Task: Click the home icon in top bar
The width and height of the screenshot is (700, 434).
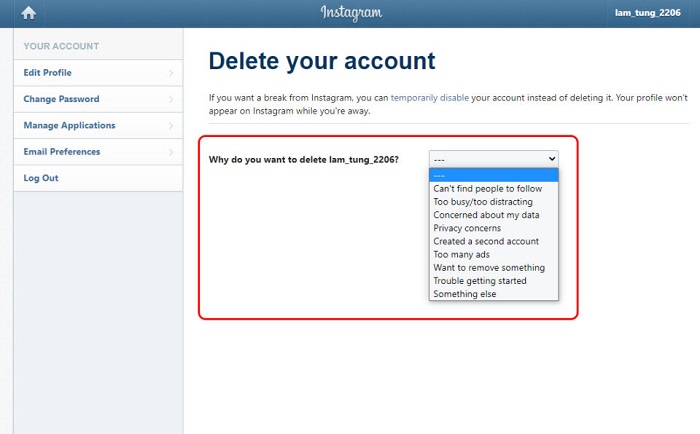Action: tap(28, 13)
